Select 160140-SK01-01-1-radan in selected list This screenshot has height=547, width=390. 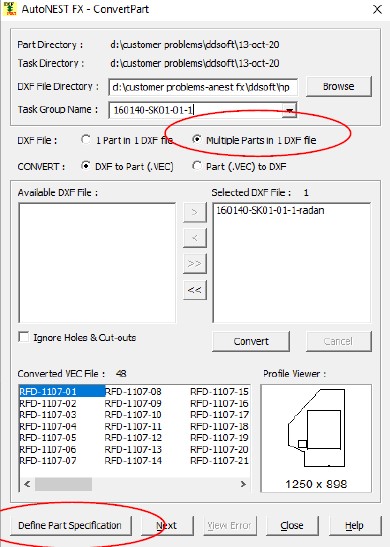point(270,210)
